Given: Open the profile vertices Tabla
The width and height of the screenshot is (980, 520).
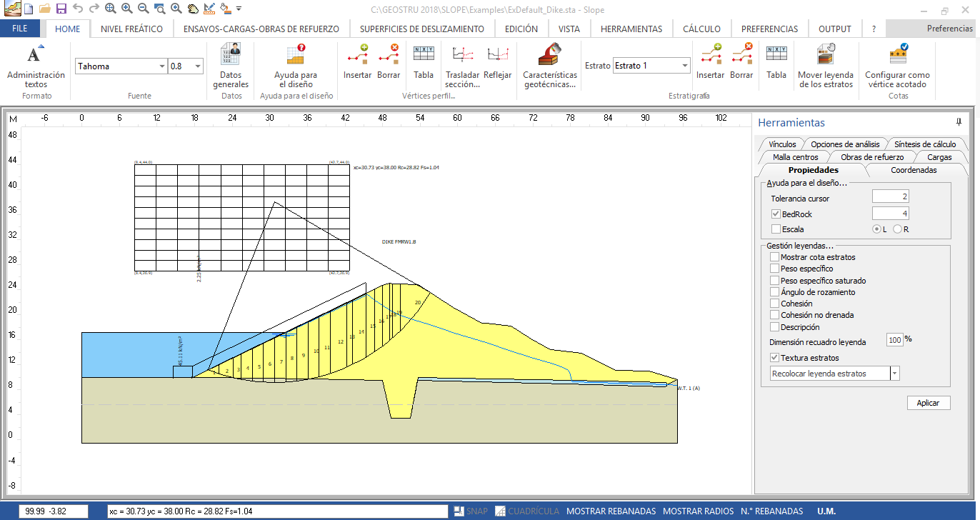Looking at the screenshot, I should (x=424, y=61).
